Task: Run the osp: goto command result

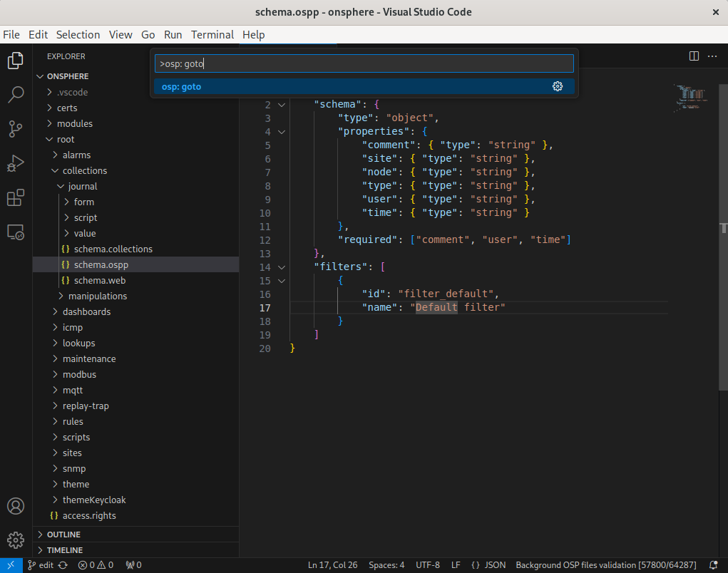Action: [364, 86]
